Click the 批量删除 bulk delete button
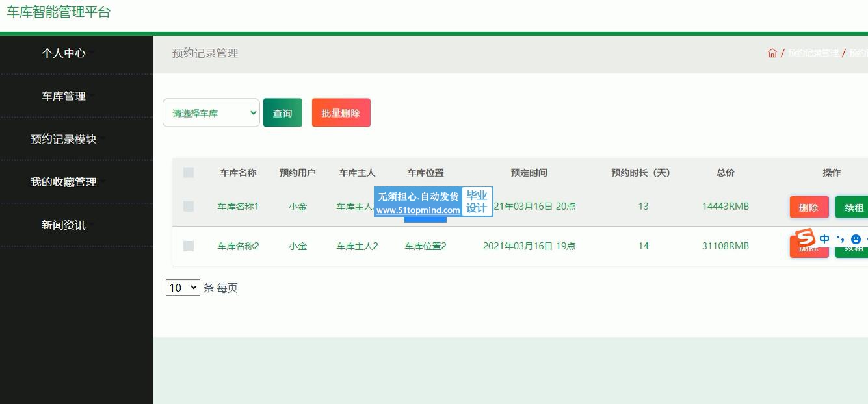Screen dimensions: 868x404 click(341, 113)
